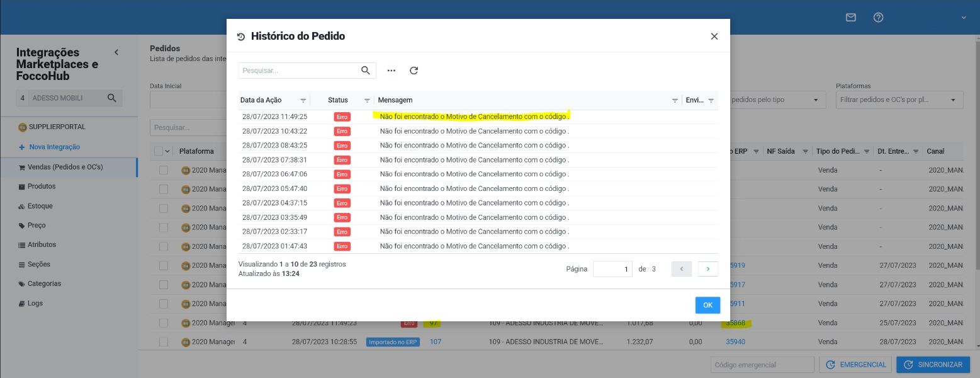Check the first 2020 Manager order row

coord(164,170)
